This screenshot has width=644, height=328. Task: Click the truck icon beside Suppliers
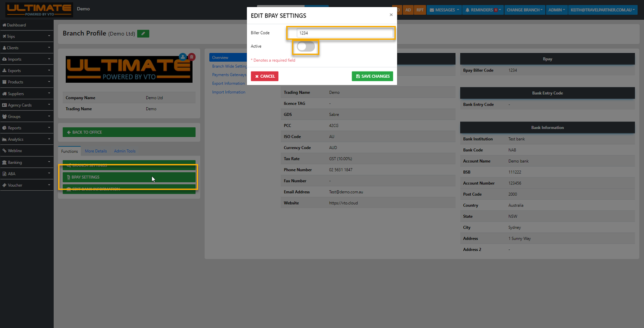(x=4, y=94)
